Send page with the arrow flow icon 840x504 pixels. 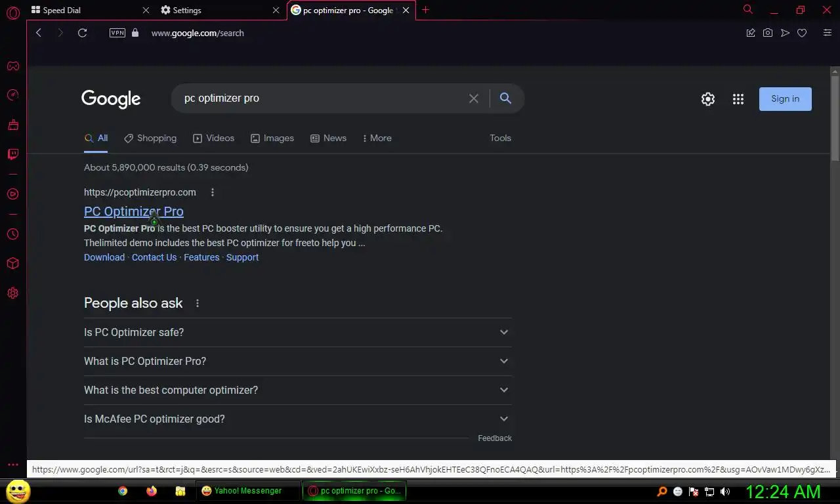click(x=785, y=33)
